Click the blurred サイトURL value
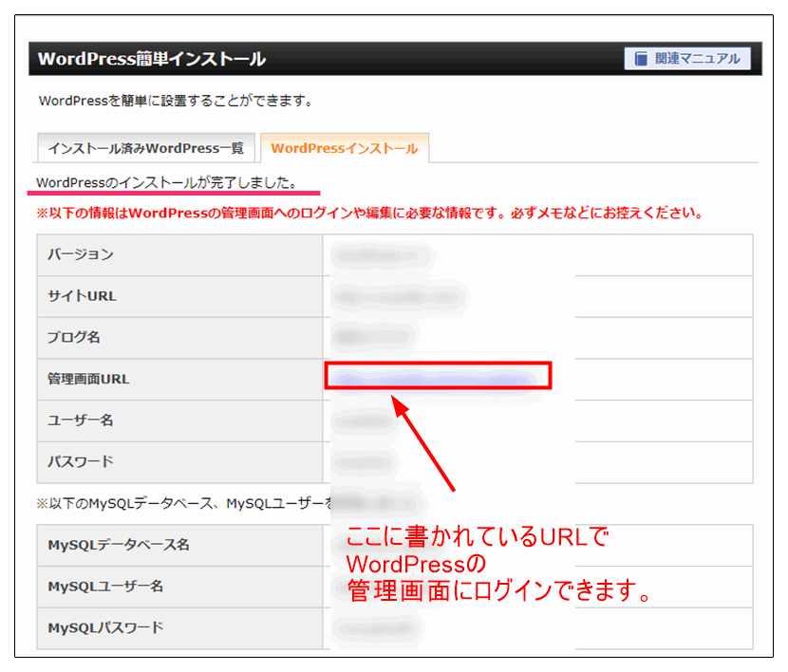The height and width of the screenshot is (672, 788). [x=400, y=297]
